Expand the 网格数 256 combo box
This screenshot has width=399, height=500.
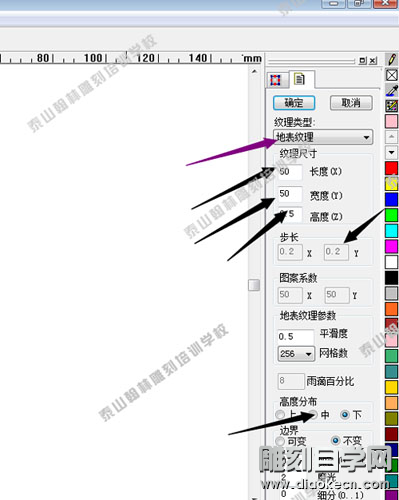pos(296,354)
